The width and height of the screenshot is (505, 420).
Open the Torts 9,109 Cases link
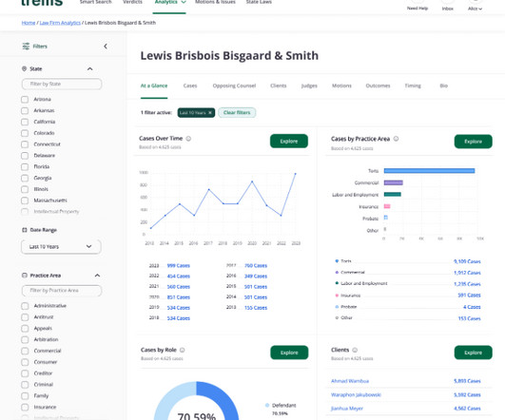(467, 261)
